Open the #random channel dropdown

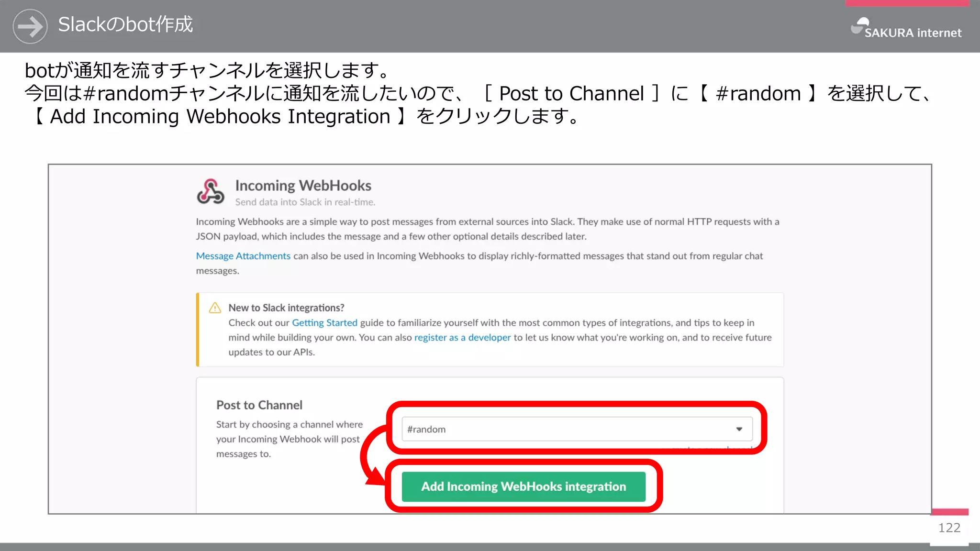point(577,429)
